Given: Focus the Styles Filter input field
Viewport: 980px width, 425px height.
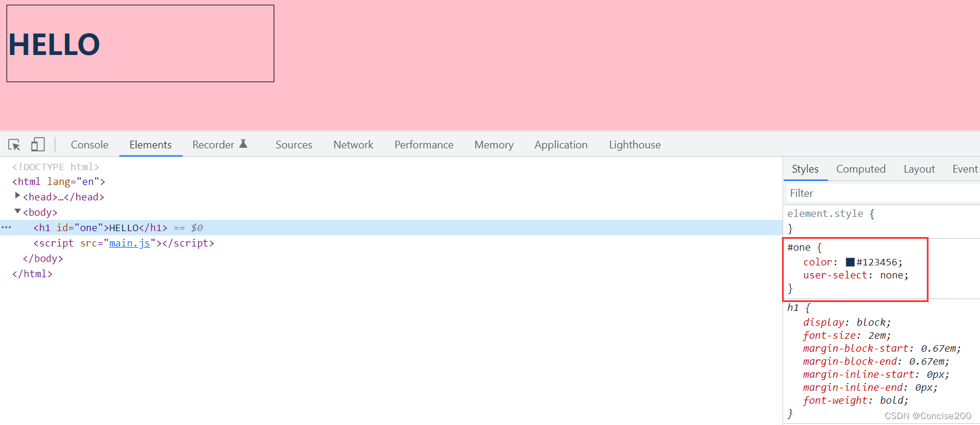Looking at the screenshot, I should pos(882,193).
